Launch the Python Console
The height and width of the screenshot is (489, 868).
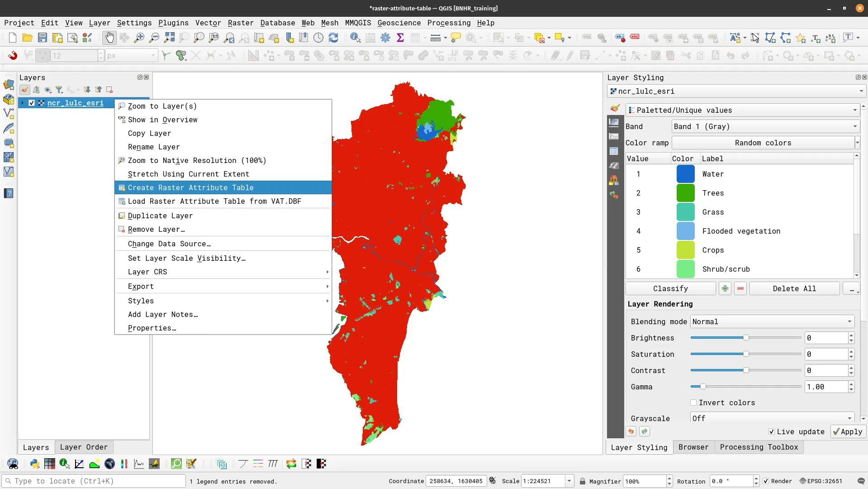pyautogui.click(x=34, y=464)
